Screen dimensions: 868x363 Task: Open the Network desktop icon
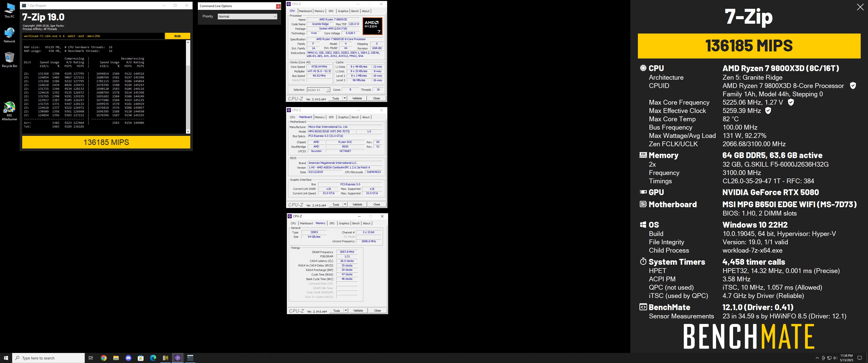point(9,35)
